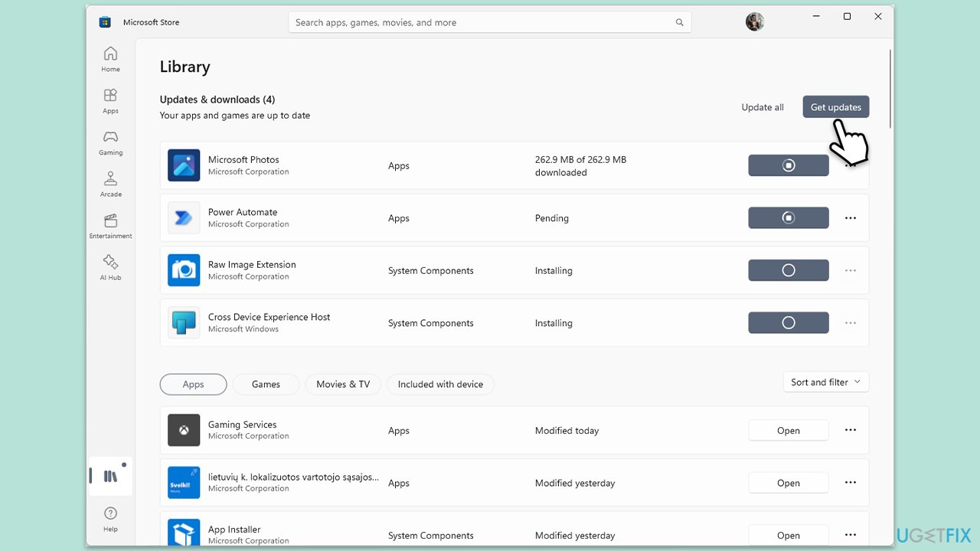
Task: Open Help in the sidebar
Action: click(110, 518)
